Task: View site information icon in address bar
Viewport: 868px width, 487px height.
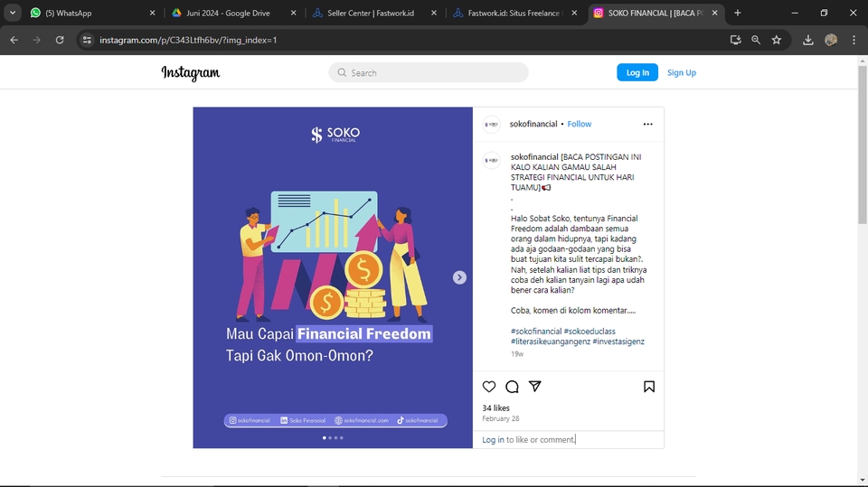Action: click(87, 40)
